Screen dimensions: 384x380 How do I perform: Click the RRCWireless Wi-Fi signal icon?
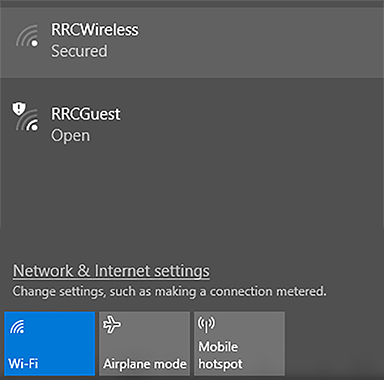(27, 36)
